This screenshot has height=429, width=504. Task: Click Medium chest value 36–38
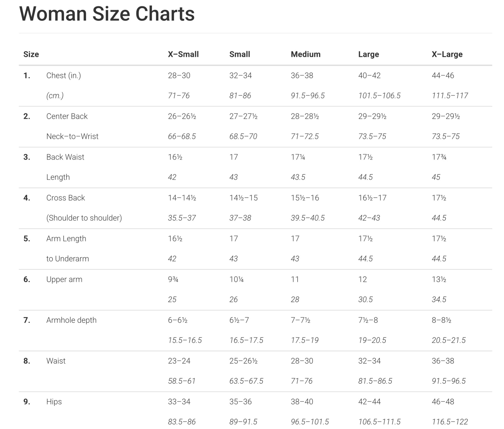tap(302, 75)
